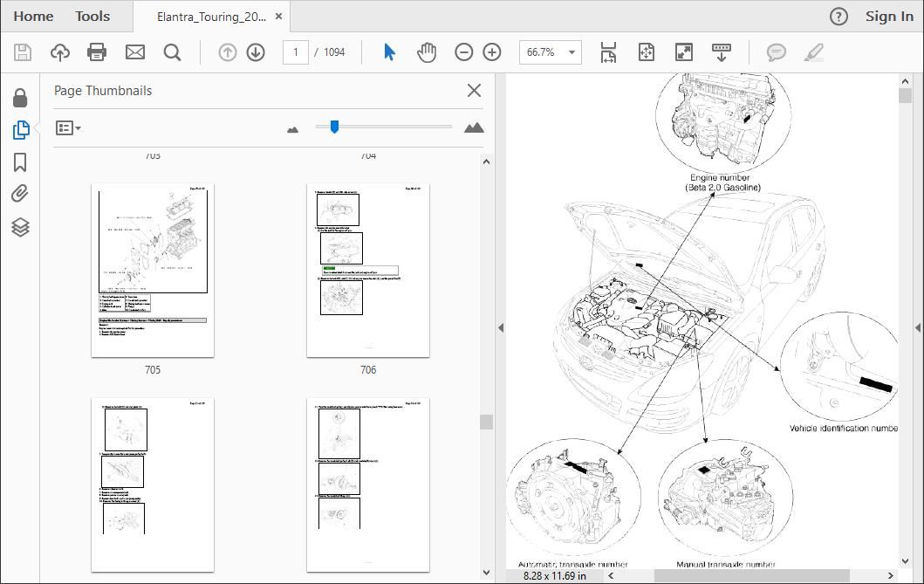Screen dimensions: 924x584
Task: Click the 'Vehicle identification' label in diagram
Action: [x=843, y=429]
